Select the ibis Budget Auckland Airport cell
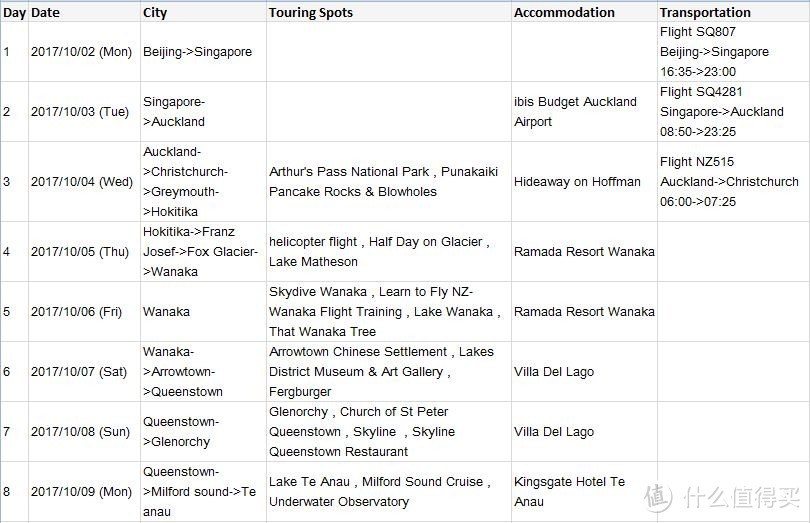Screen dimensions: 810x523 click(584, 112)
